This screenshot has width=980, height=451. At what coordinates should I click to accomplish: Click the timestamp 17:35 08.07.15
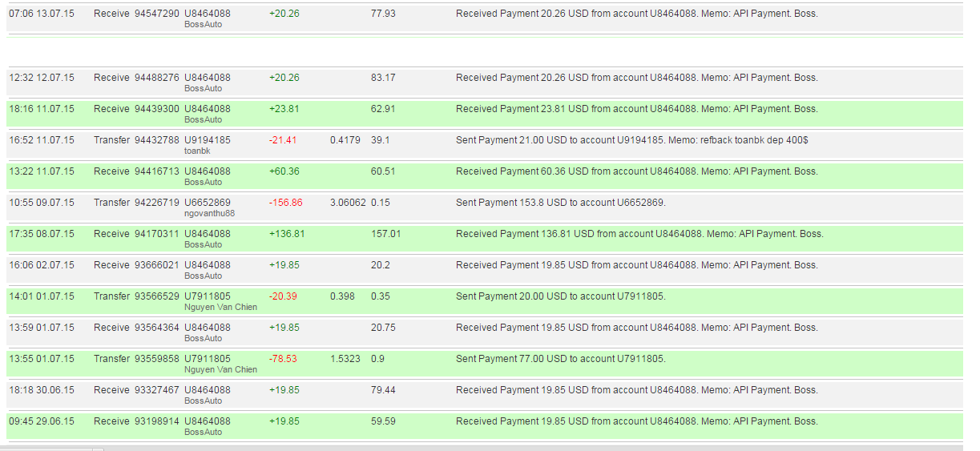click(x=42, y=234)
